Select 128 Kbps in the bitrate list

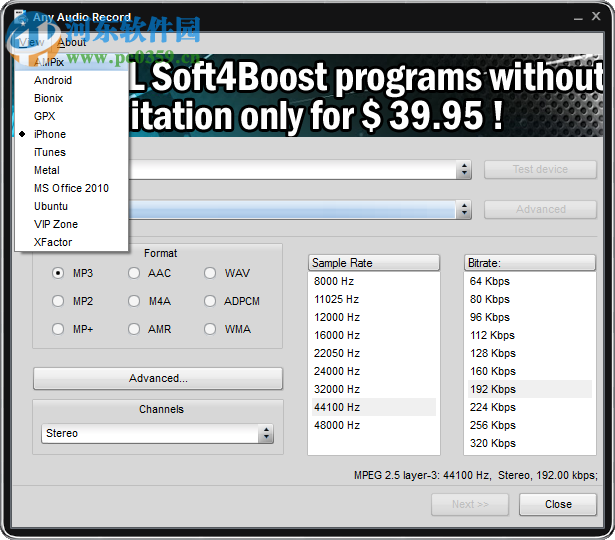click(492, 353)
